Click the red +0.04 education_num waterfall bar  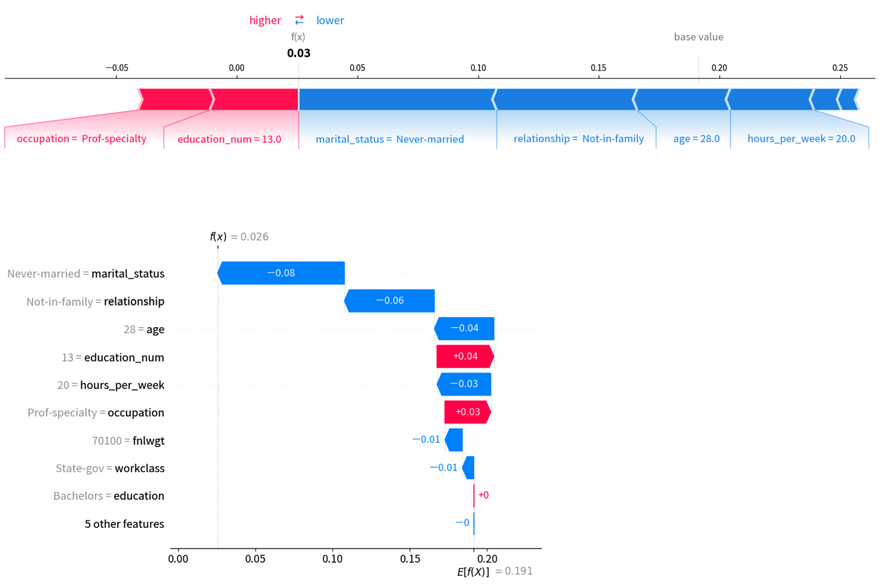pos(465,356)
